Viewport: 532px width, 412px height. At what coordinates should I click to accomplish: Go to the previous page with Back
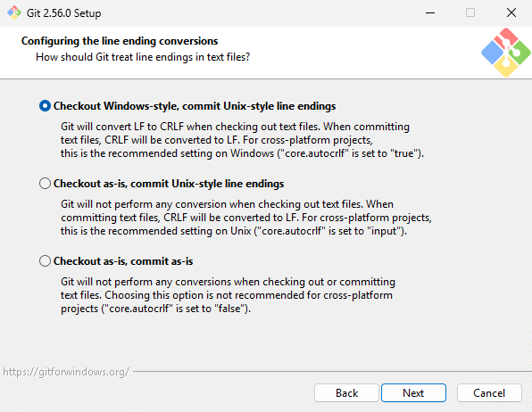click(x=346, y=393)
